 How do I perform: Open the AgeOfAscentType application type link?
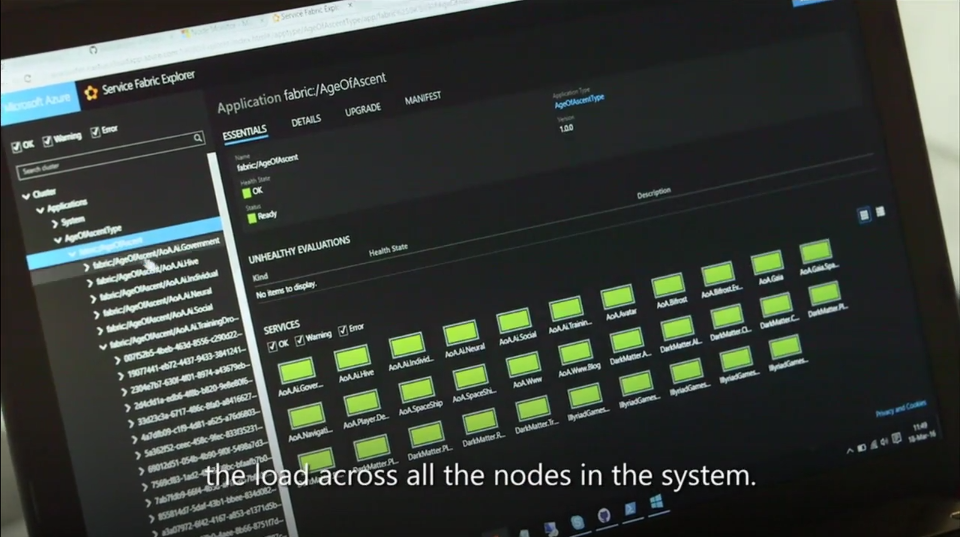point(579,101)
